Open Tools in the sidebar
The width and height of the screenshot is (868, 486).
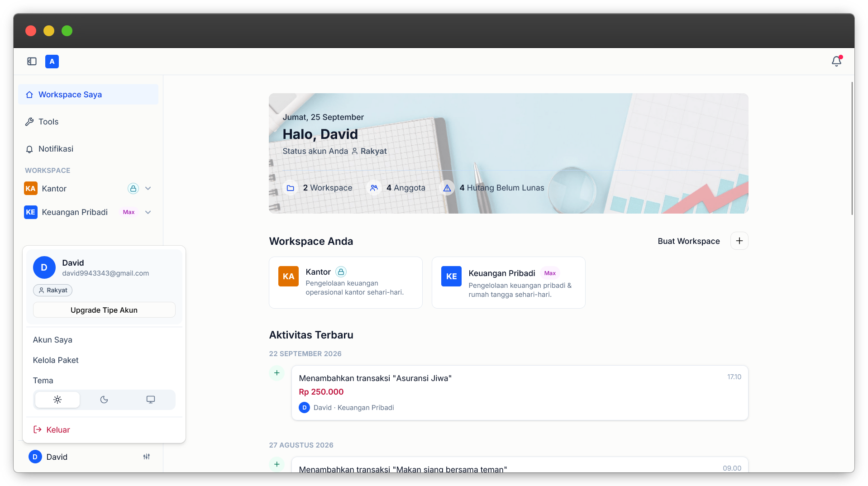click(x=88, y=122)
